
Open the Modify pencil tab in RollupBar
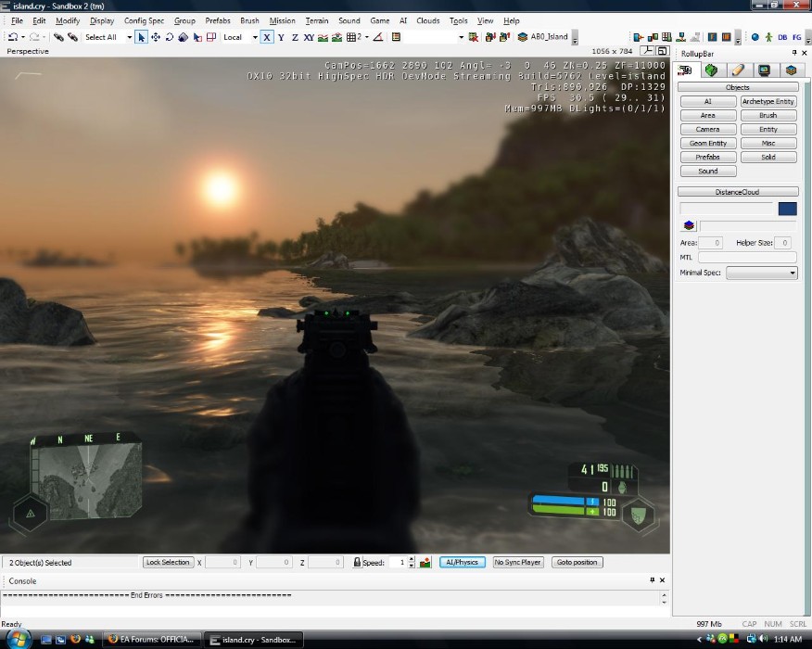[x=737, y=70]
